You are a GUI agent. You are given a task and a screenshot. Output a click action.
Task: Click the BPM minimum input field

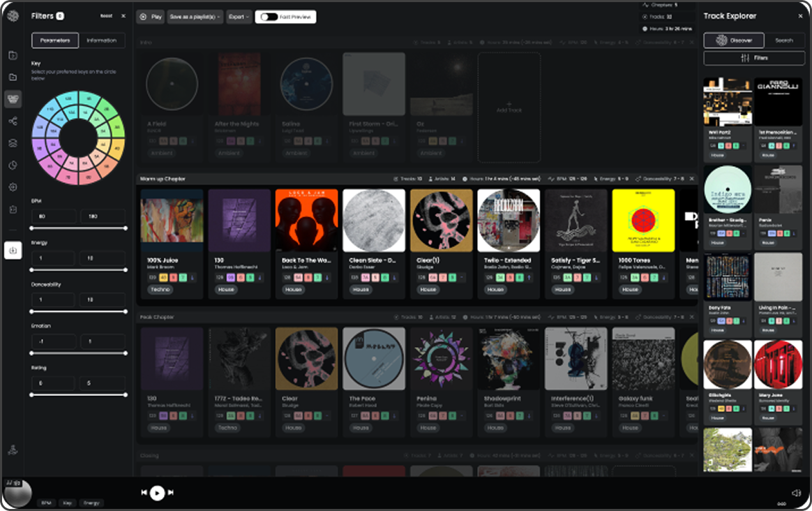point(54,216)
